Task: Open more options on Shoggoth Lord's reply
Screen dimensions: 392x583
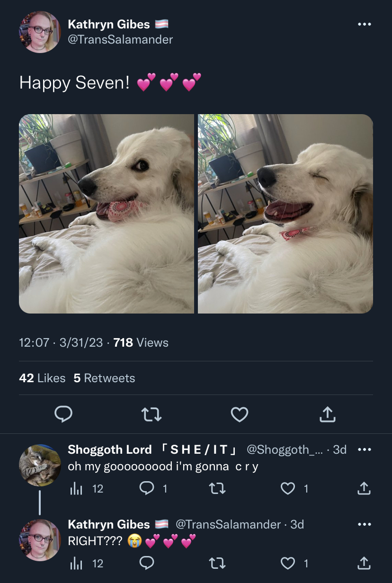Action: pyautogui.click(x=364, y=449)
